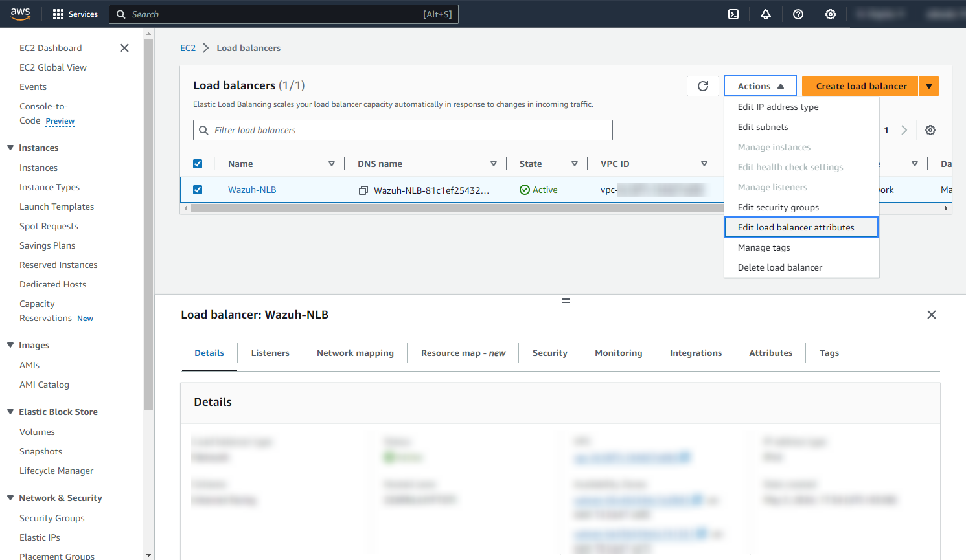Open table preferences gear icon
The image size is (966, 560).
tap(930, 130)
